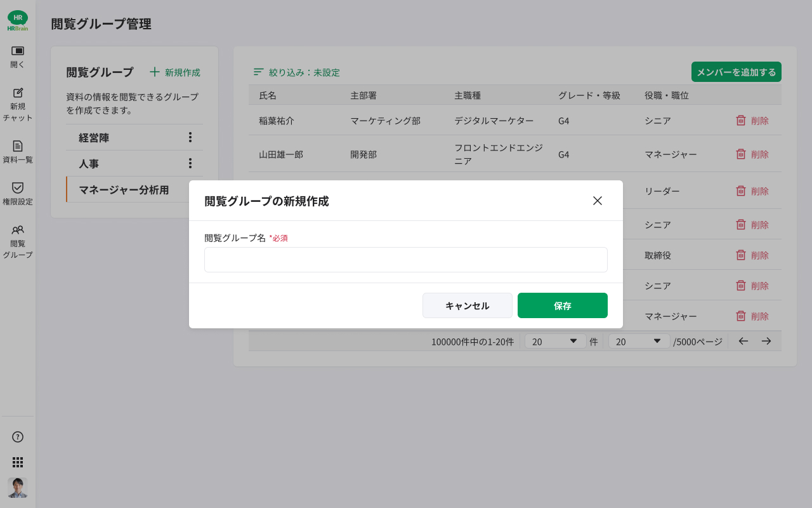Open the 経営陣 group three-dot menu
Screen dimensions: 812x508
tap(190, 137)
